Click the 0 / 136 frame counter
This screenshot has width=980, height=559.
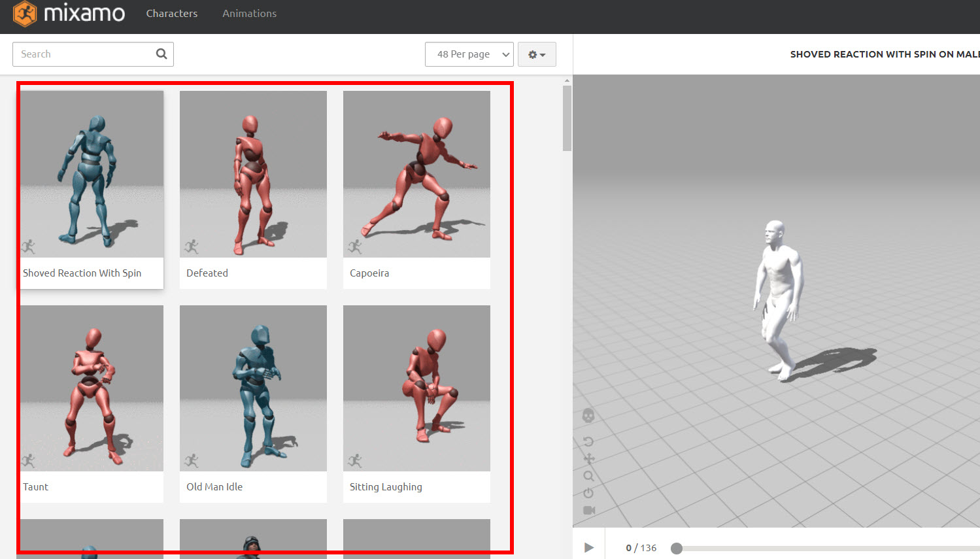(x=641, y=548)
